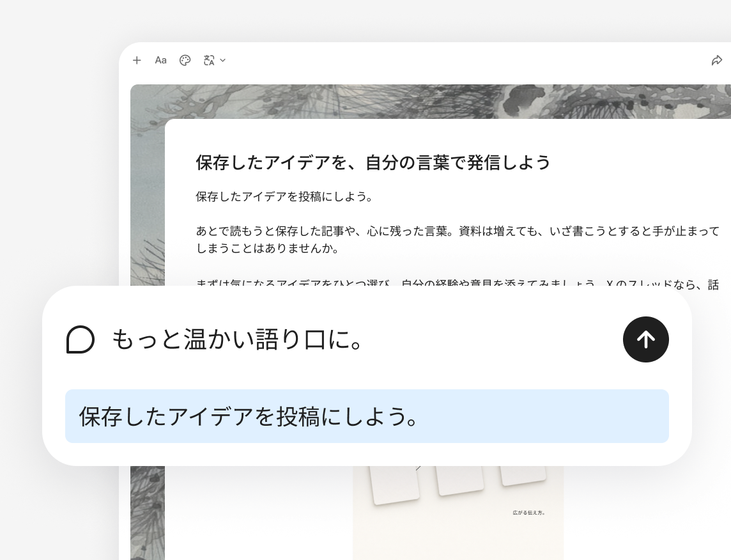Image resolution: width=731 pixels, height=560 pixels.
Task: Click paragraph starting あとで読もうと保存した記事や
Action: [458, 239]
